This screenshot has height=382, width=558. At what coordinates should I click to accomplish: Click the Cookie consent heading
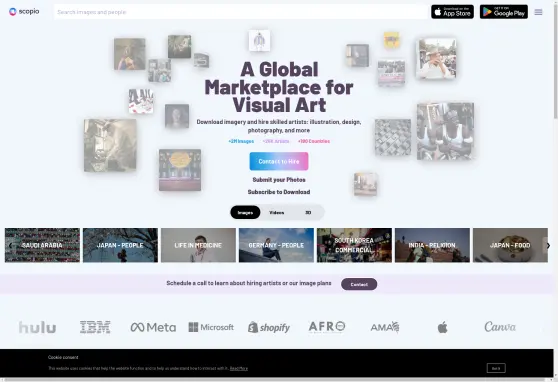(63, 357)
